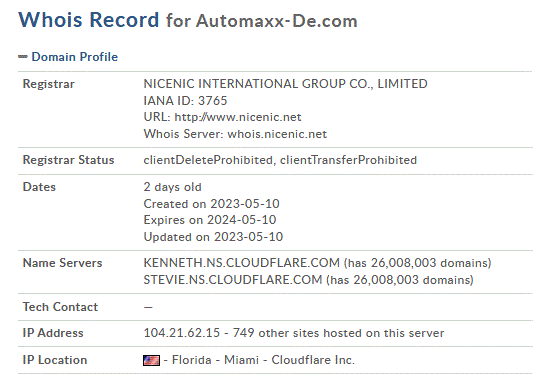Click the IP address 104.21.62.15 line

tap(294, 333)
